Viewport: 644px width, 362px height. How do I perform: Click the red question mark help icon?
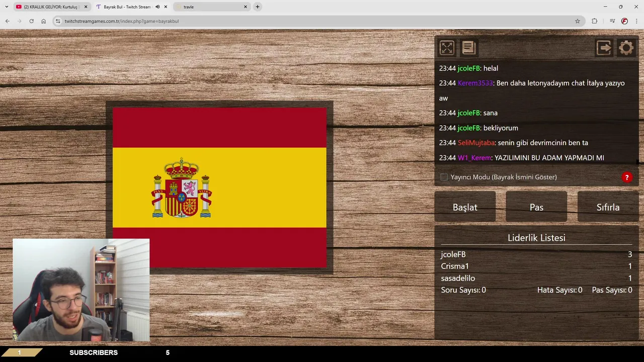tap(627, 177)
